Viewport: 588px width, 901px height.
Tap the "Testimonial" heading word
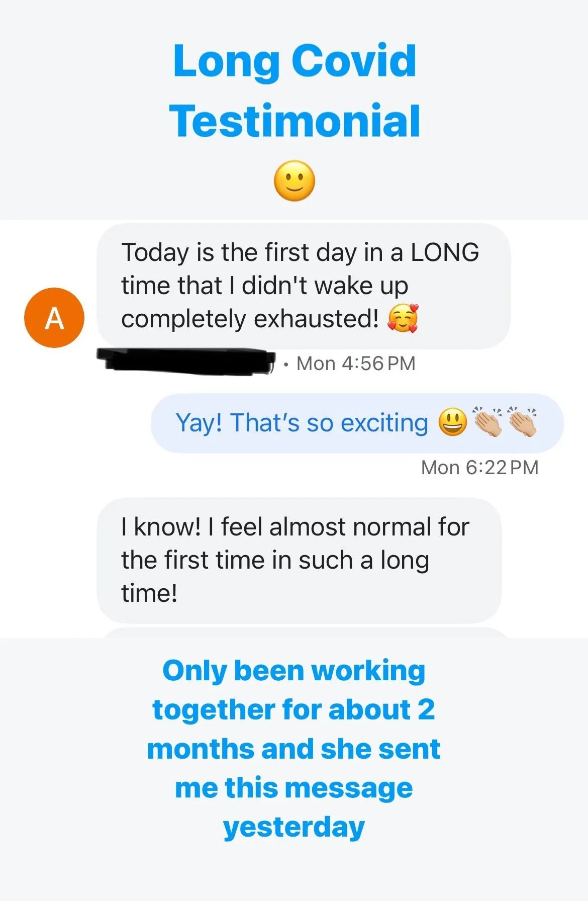tap(295, 121)
